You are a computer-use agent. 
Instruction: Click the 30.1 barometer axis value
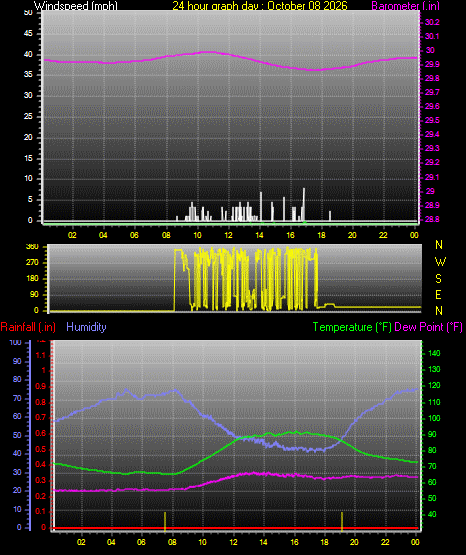pyautogui.click(x=432, y=36)
